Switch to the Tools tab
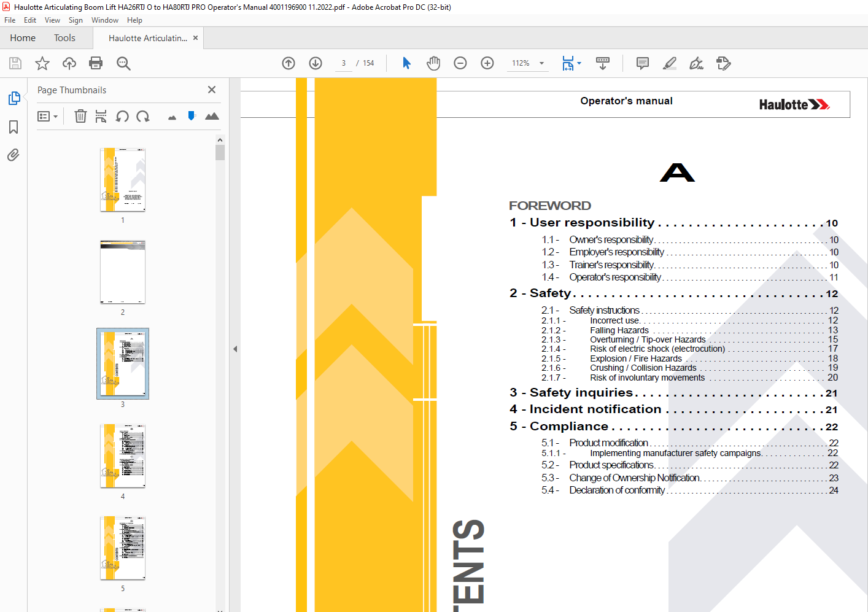This screenshot has width=868, height=612. click(64, 38)
